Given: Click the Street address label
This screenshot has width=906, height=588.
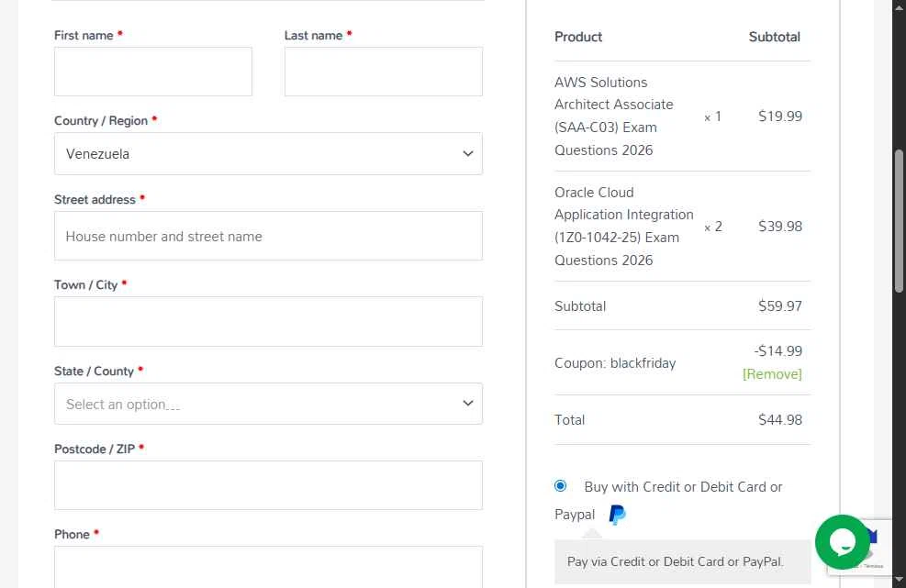Looking at the screenshot, I should tap(95, 200).
